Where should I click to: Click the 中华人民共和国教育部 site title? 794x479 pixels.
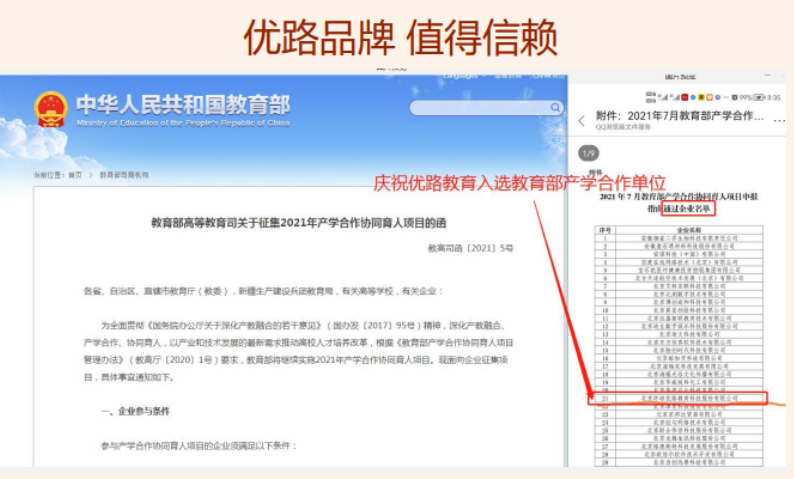183,105
